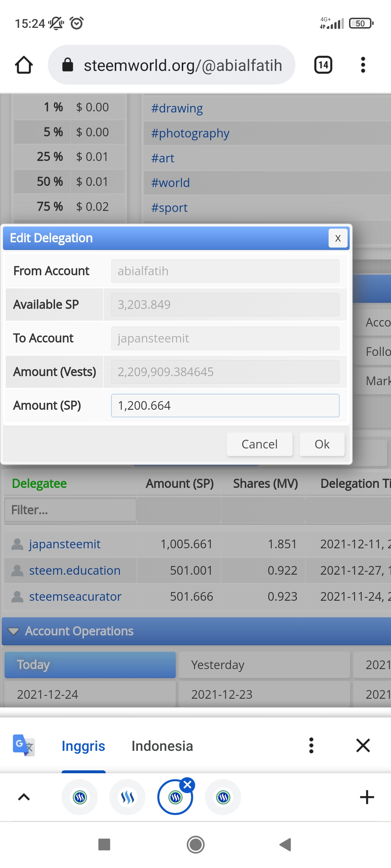Add a new tab with plus icon
This screenshot has height=868, width=391.
pyautogui.click(x=367, y=797)
